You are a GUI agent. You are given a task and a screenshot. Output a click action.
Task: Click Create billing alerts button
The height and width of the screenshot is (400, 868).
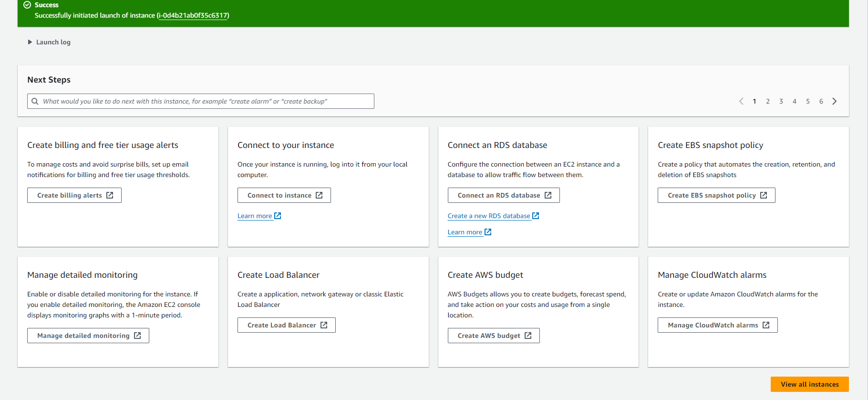click(x=74, y=195)
